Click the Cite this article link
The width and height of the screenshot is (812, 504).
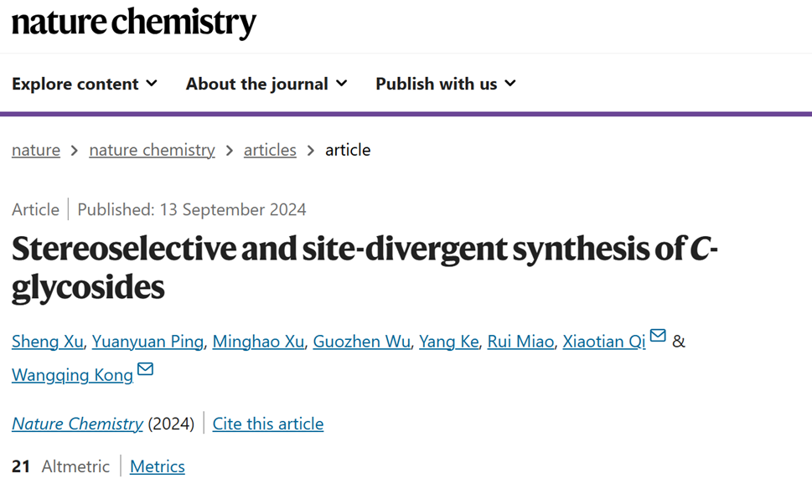tap(267, 424)
